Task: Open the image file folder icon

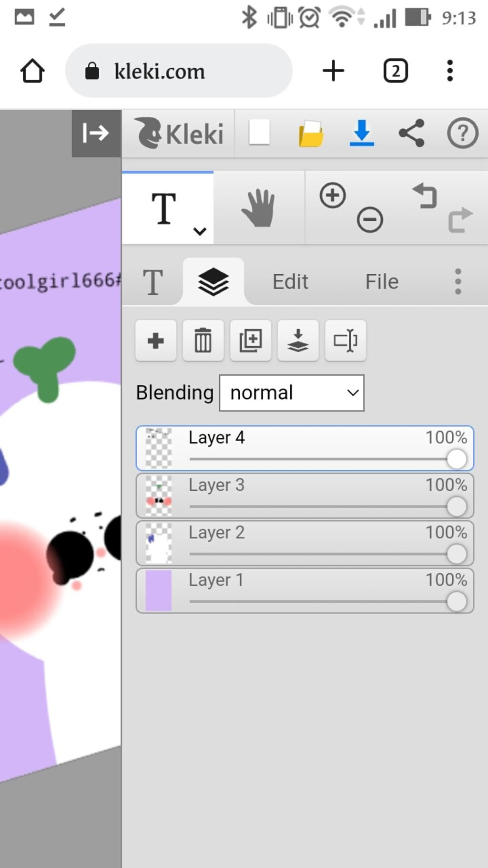Action: point(311,133)
